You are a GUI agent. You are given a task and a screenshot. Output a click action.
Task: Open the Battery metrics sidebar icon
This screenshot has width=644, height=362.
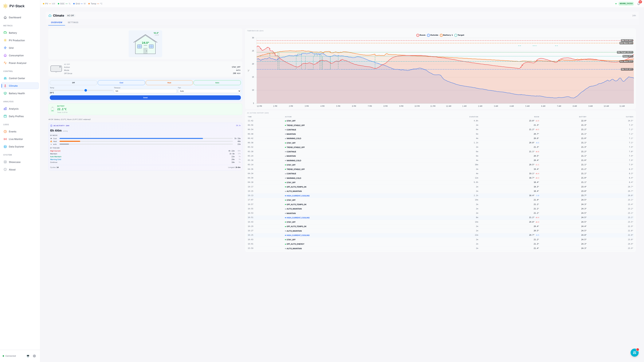(5, 33)
